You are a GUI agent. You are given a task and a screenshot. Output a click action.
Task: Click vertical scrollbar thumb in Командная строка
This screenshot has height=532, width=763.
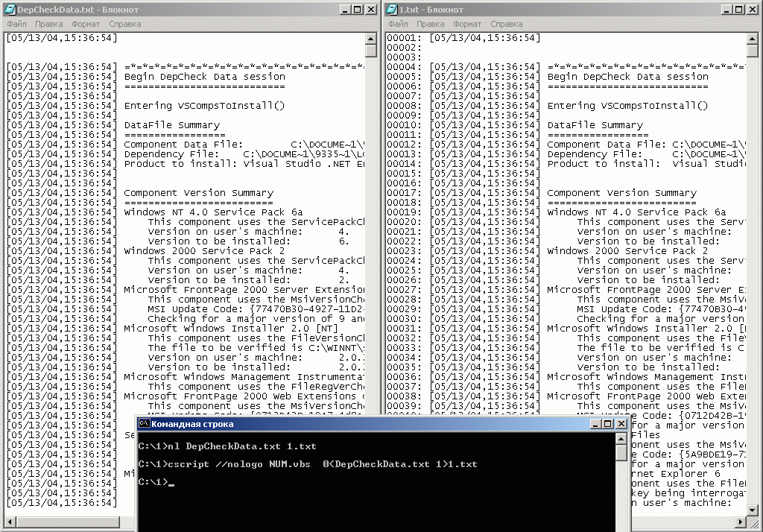point(621,453)
